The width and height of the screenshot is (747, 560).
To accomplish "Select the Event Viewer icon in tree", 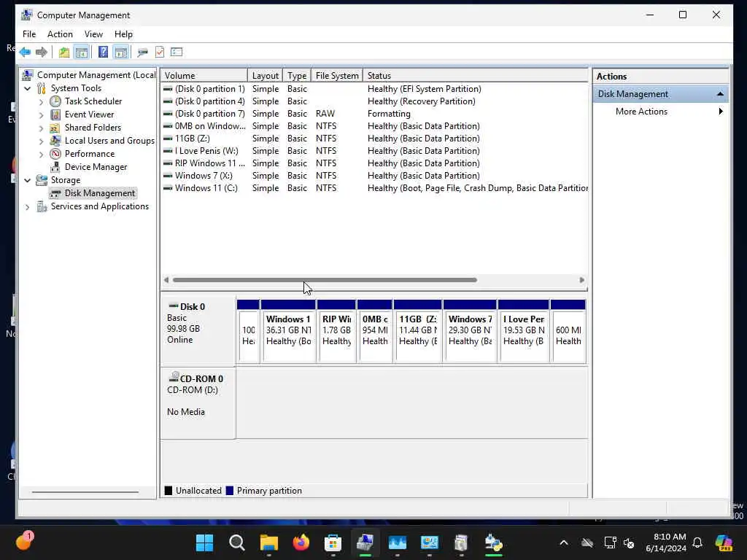I will tap(55, 114).
